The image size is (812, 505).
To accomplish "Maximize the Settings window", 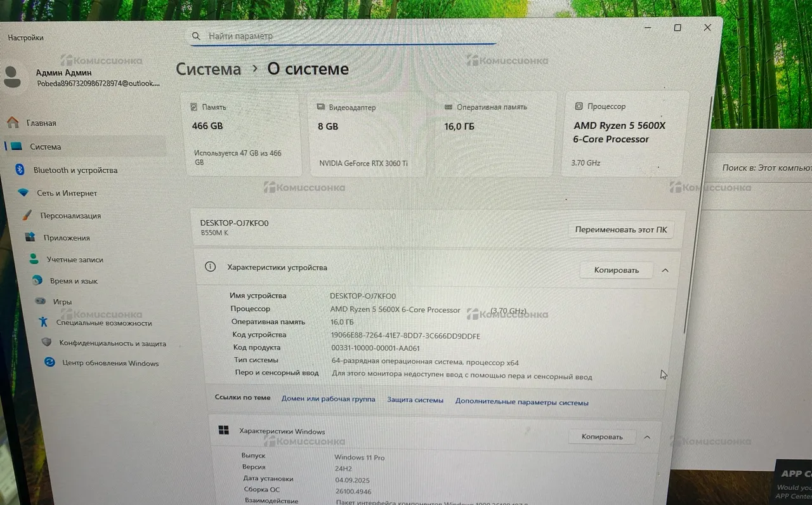I will click(x=678, y=28).
